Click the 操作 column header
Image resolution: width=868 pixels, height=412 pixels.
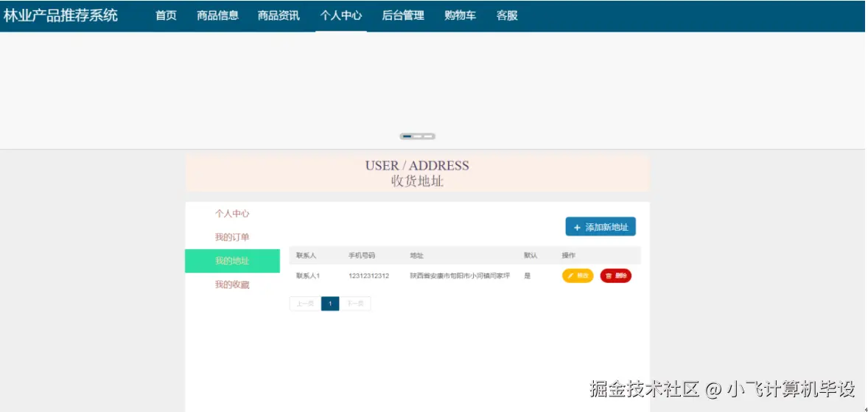click(x=569, y=256)
